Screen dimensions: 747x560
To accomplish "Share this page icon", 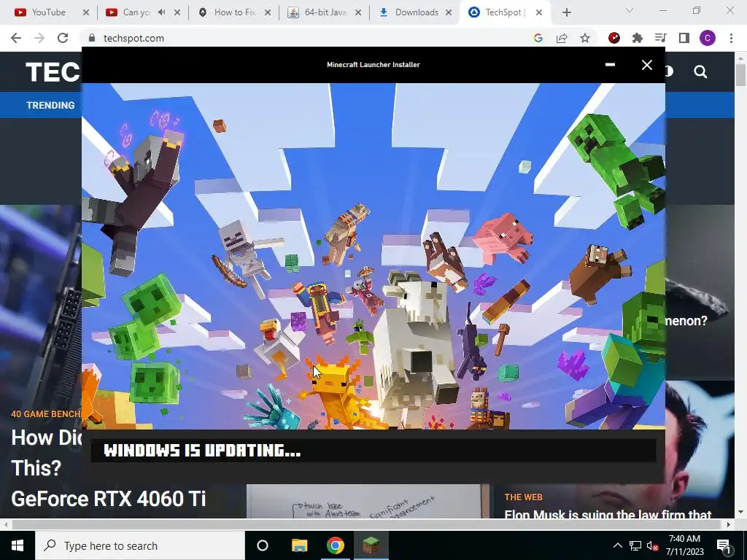I will [562, 38].
